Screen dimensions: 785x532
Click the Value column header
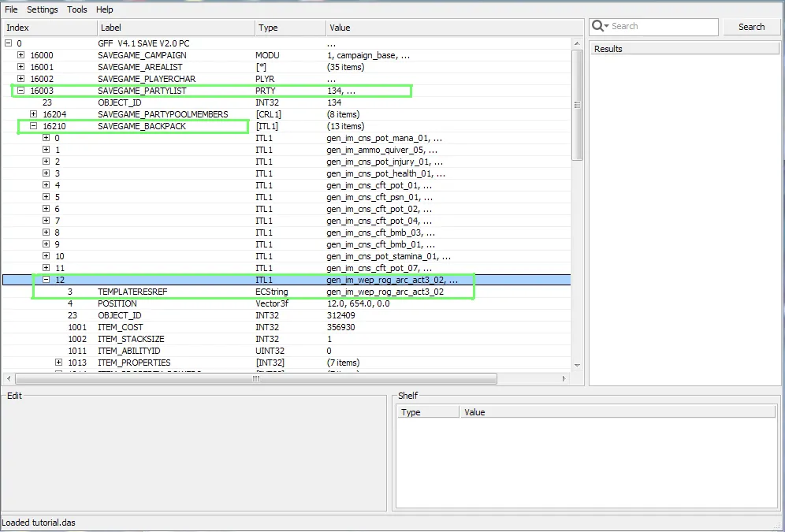click(x=339, y=28)
